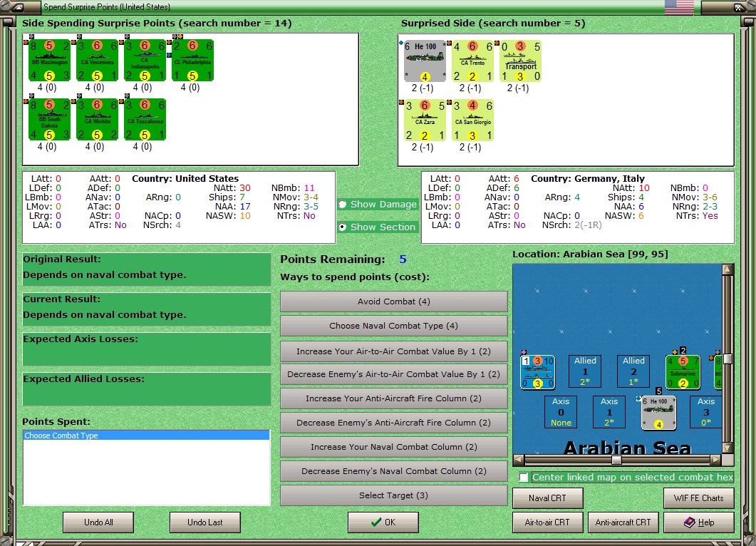
Task: Click the map vertical scrollbar thumb
Action: [727, 359]
